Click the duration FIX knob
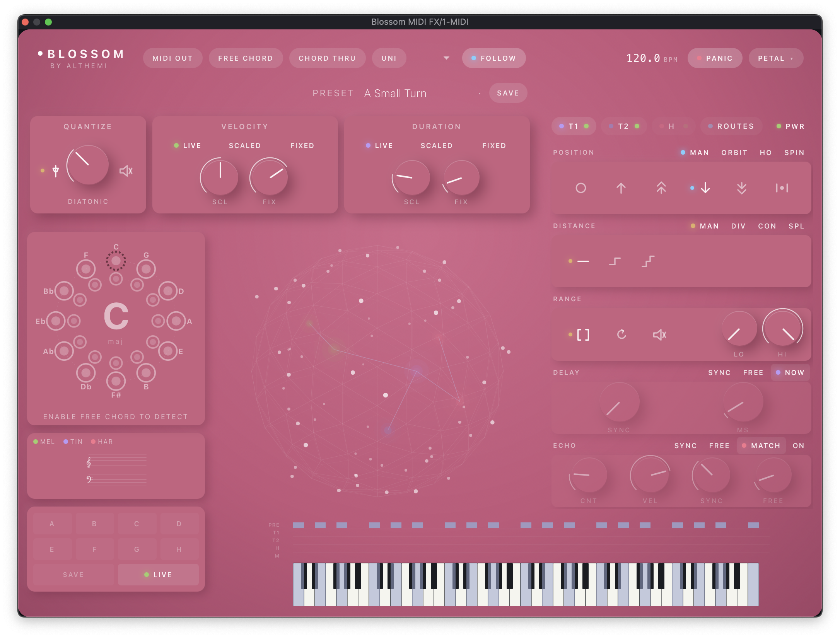 (x=461, y=178)
